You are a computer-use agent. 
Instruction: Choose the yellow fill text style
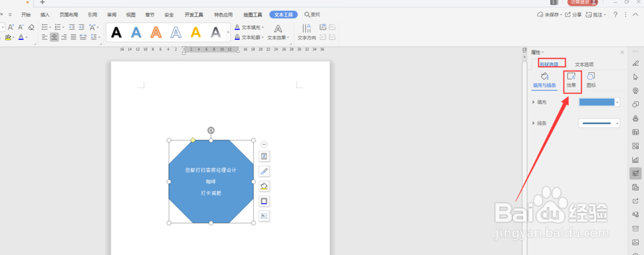[x=196, y=32]
